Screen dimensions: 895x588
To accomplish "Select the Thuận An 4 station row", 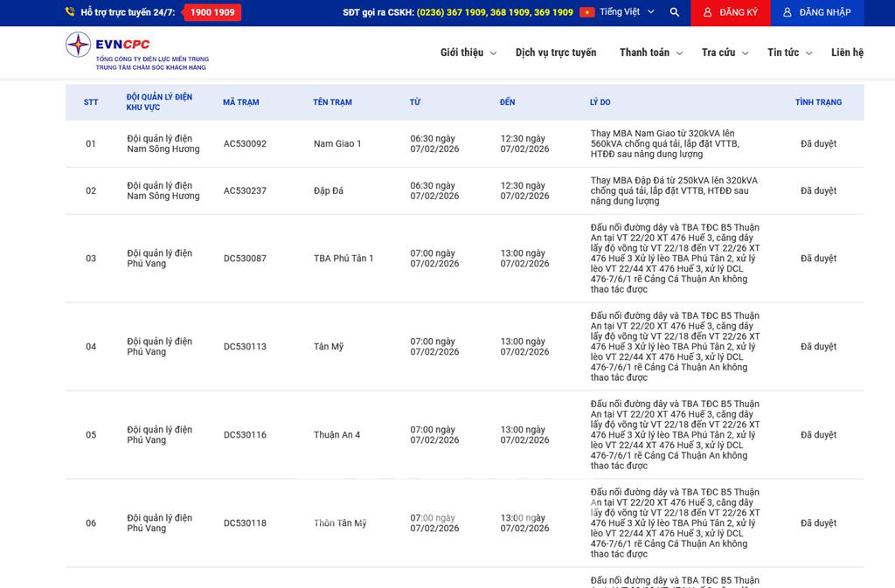I will tap(336, 435).
